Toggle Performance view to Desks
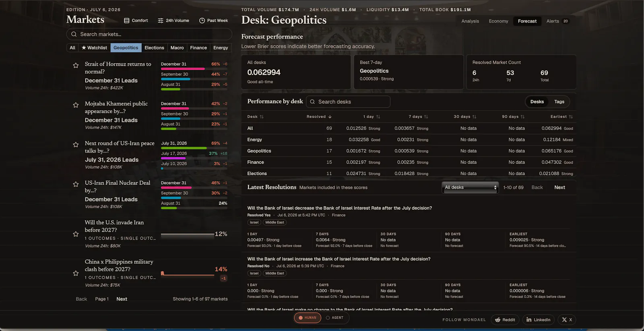644x331 pixels. pos(537,102)
